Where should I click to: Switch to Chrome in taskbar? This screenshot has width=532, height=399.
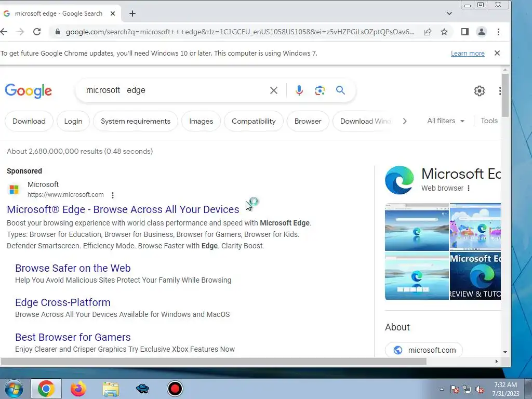tap(46, 389)
